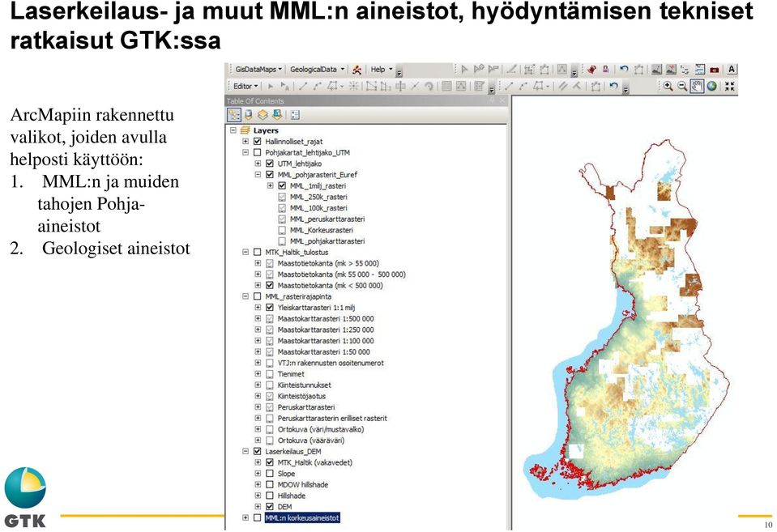Expand the MML:n korkeusaineistot node
Image resolution: width=777 pixels, height=532 pixels.
[x=245, y=517]
